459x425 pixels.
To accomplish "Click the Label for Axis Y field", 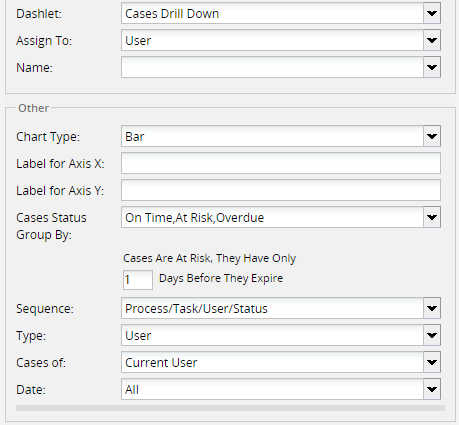I will pos(281,190).
